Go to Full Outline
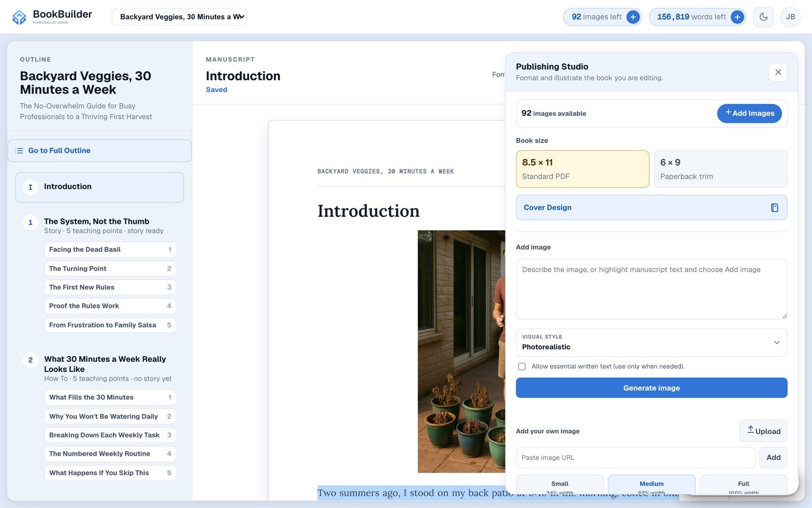This screenshot has width=812, height=508. pyautogui.click(x=99, y=151)
